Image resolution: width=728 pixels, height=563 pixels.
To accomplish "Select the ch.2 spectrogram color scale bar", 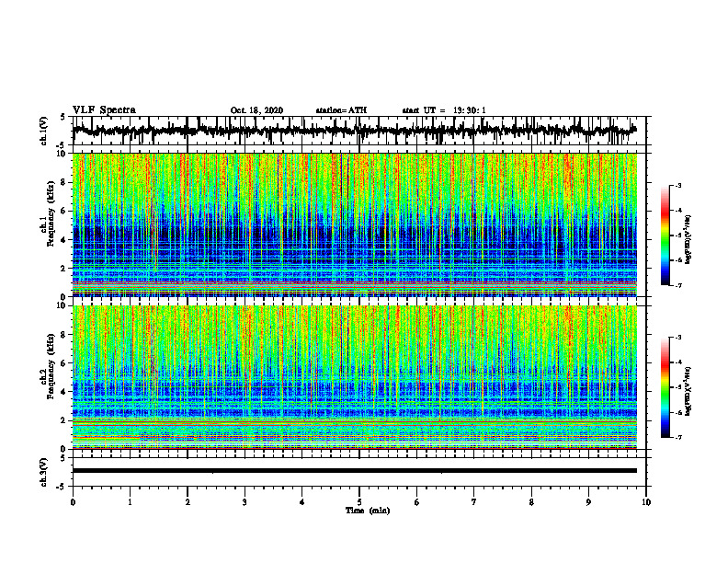I will 665,387.
